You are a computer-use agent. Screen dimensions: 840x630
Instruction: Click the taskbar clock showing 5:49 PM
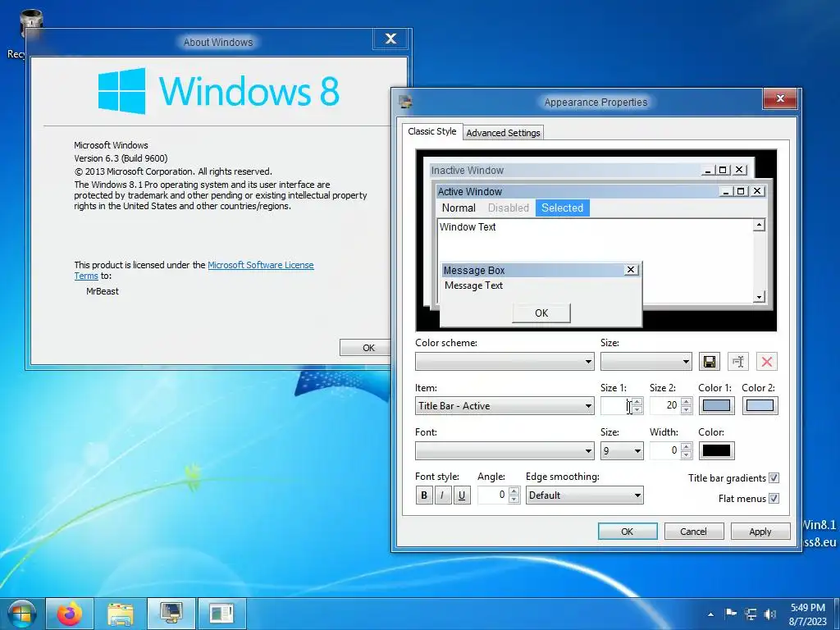808,614
